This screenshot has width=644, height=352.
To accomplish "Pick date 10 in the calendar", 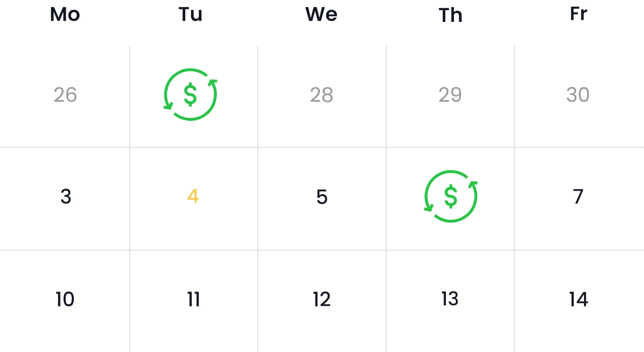I will click(x=65, y=299).
